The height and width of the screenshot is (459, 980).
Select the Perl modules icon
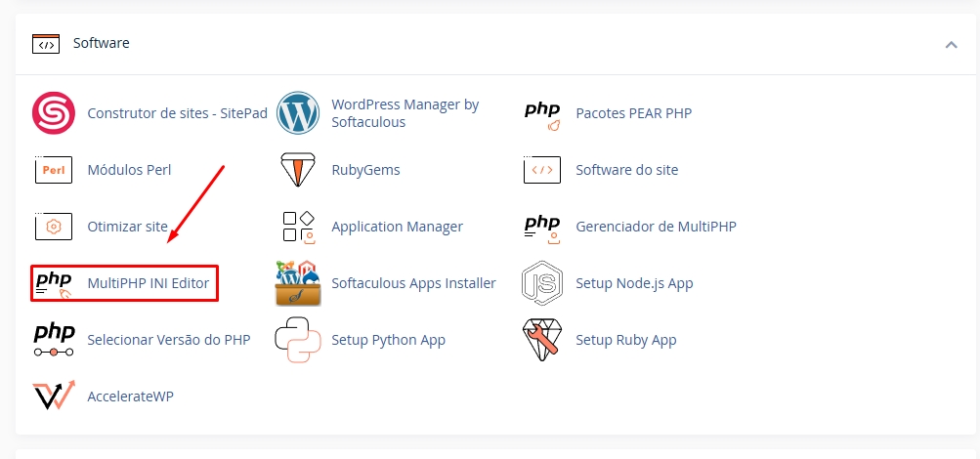(54, 170)
